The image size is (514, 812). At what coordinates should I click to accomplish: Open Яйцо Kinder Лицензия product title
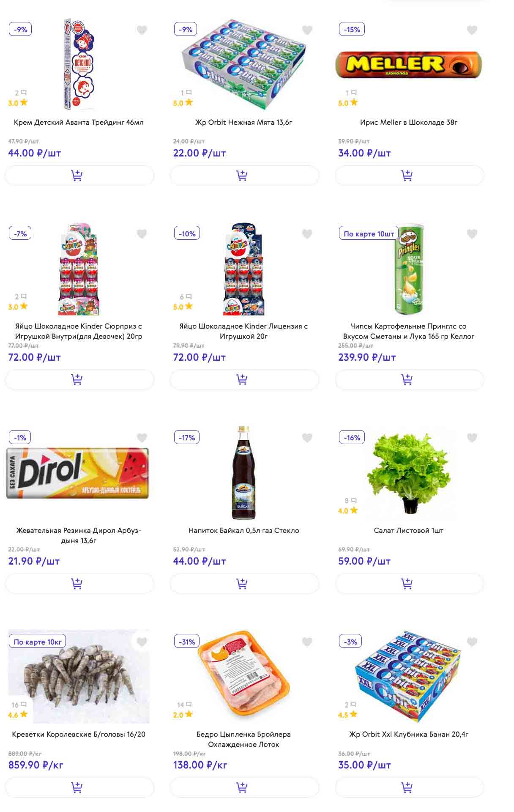[x=243, y=331]
